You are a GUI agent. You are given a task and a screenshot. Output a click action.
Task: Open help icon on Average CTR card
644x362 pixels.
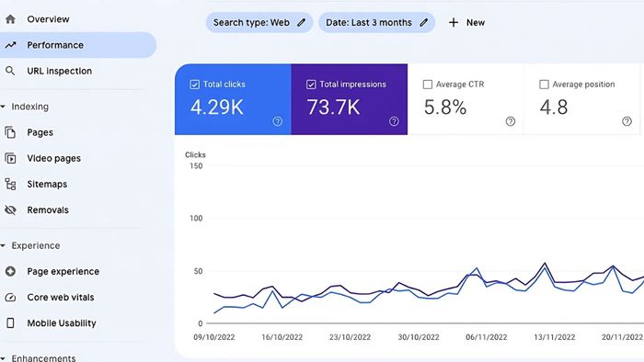pyautogui.click(x=511, y=121)
